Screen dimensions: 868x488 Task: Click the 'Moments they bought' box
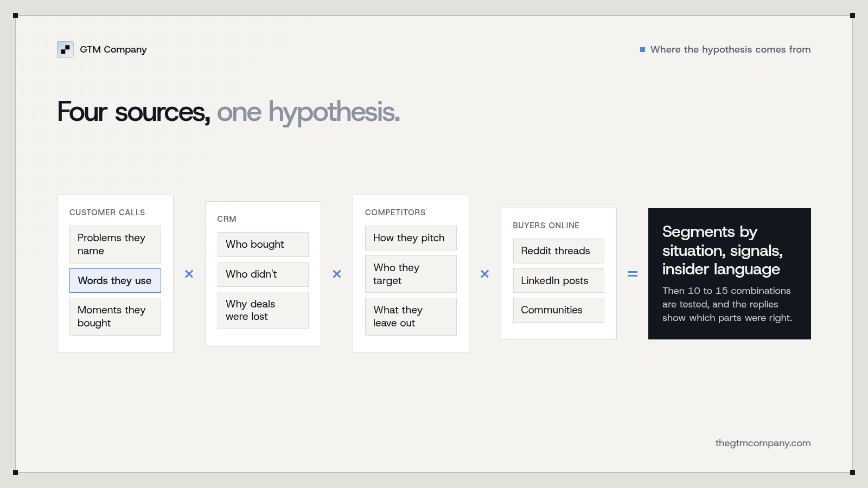coord(115,317)
